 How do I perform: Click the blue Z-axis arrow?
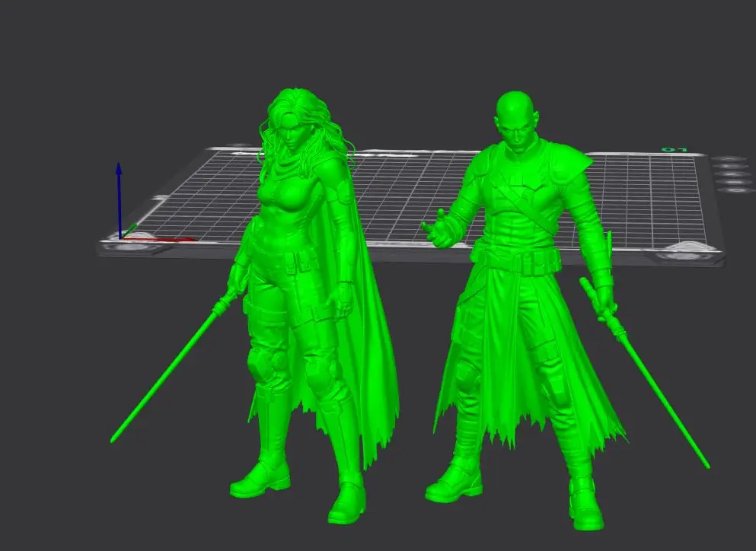(119, 199)
